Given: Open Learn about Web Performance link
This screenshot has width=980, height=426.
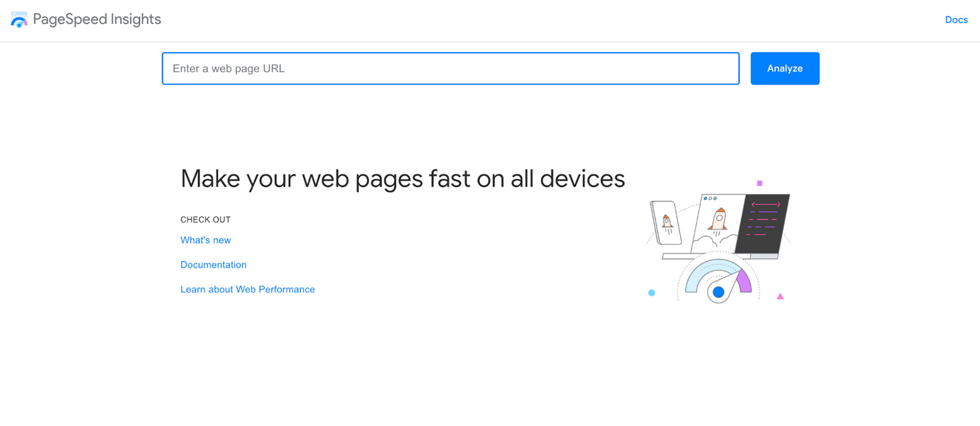Looking at the screenshot, I should [x=247, y=289].
